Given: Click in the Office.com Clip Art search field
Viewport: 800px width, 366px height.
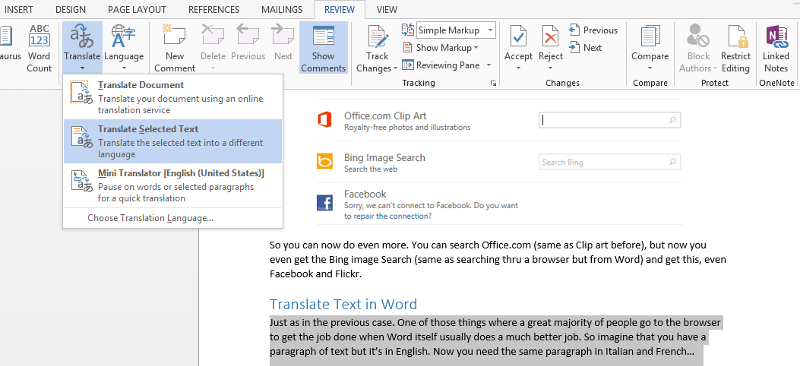Looking at the screenshot, I should [x=610, y=120].
